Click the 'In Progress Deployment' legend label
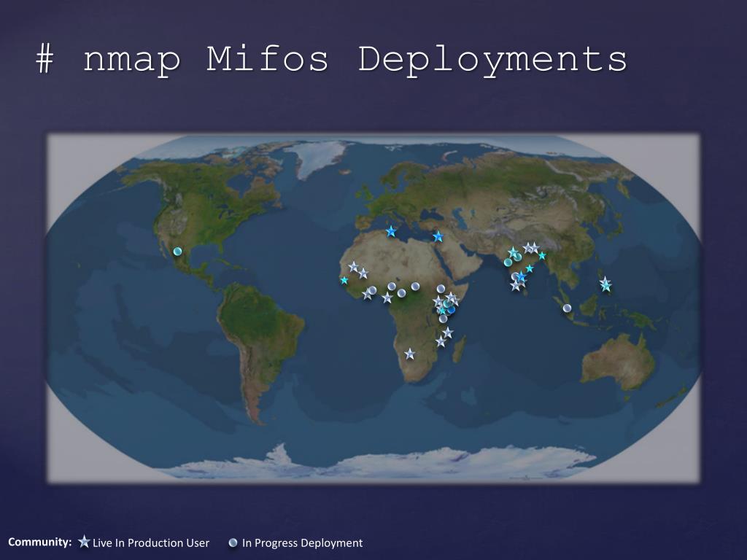This screenshot has width=747, height=560. pyautogui.click(x=303, y=542)
